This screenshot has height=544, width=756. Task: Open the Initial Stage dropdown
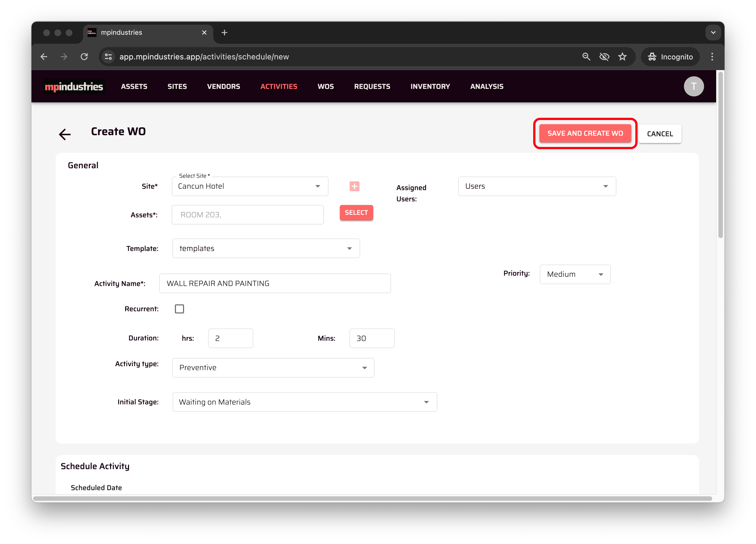point(304,402)
